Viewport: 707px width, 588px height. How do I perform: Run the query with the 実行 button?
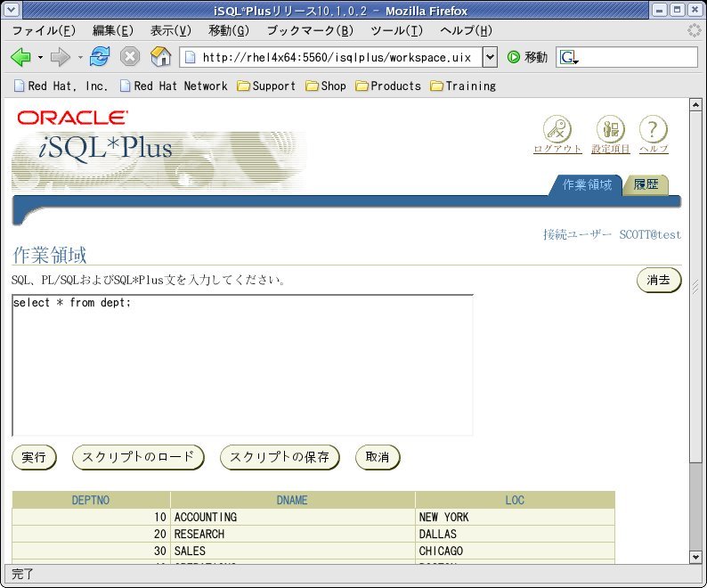click(34, 457)
